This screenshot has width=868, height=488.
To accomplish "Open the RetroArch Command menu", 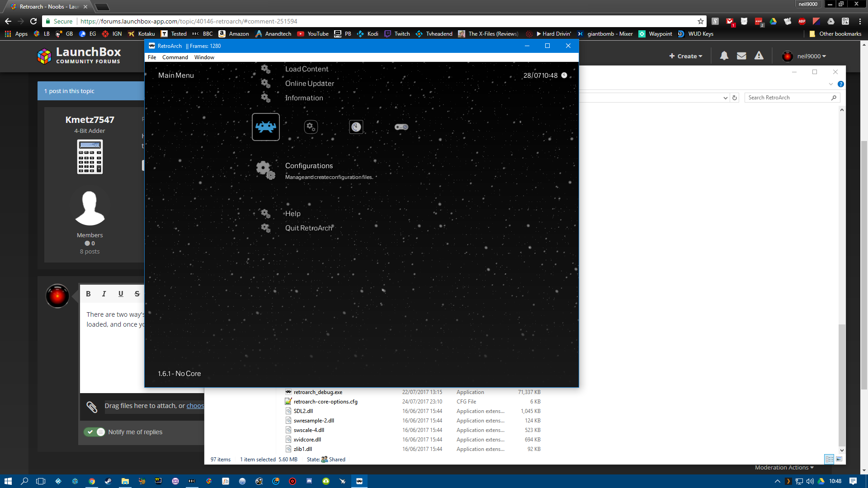I will 175,57.
